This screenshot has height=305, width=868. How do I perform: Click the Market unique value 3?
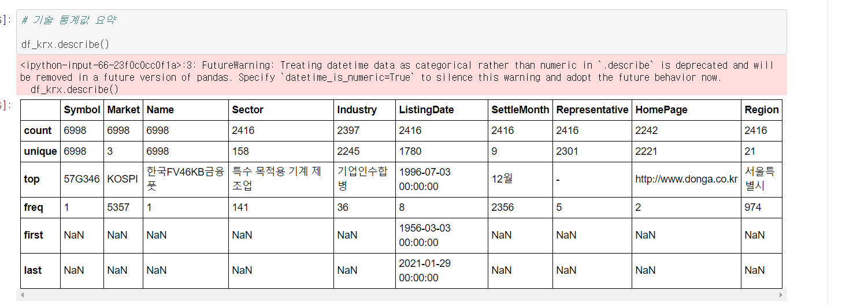click(123, 151)
